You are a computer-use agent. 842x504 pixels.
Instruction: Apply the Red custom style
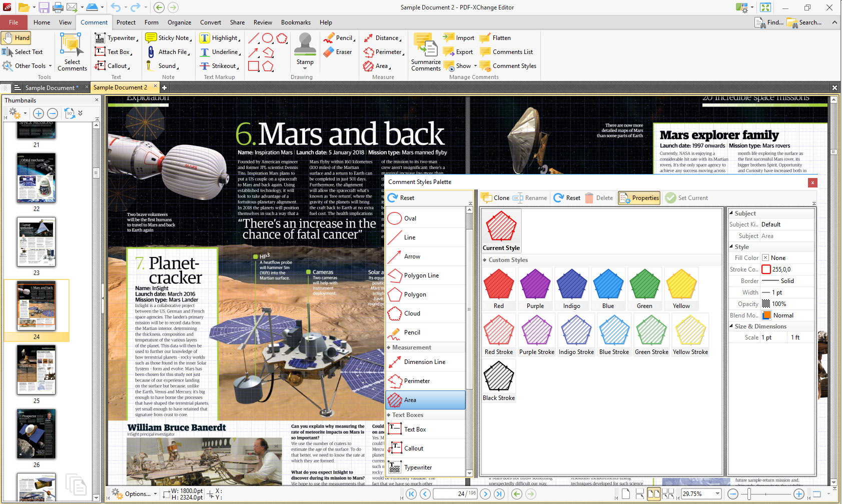[499, 288]
